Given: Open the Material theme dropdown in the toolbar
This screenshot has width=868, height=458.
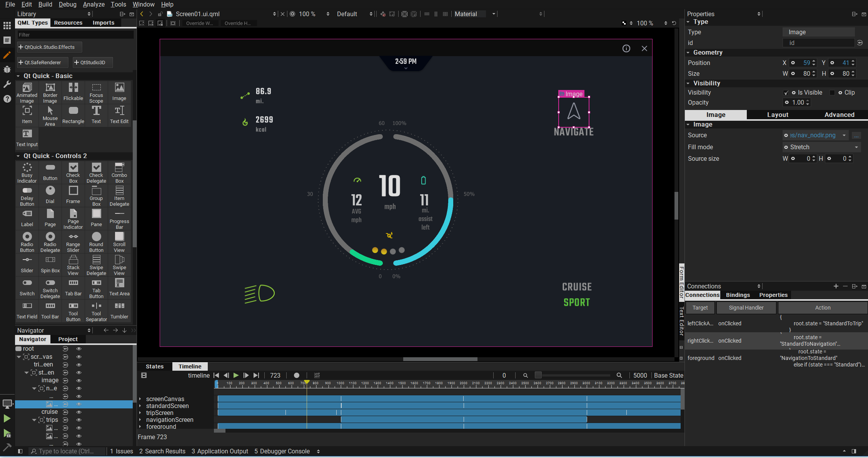Looking at the screenshot, I should [493, 14].
